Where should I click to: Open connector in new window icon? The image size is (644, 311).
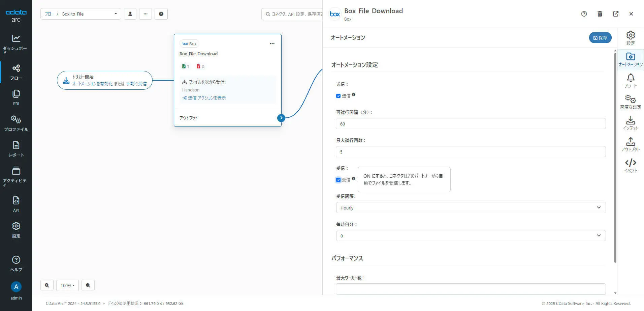coord(615,14)
